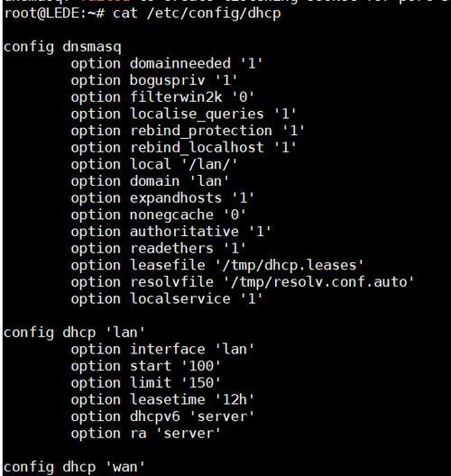Click the 'option expandhosts' line

pyautogui.click(x=162, y=198)
